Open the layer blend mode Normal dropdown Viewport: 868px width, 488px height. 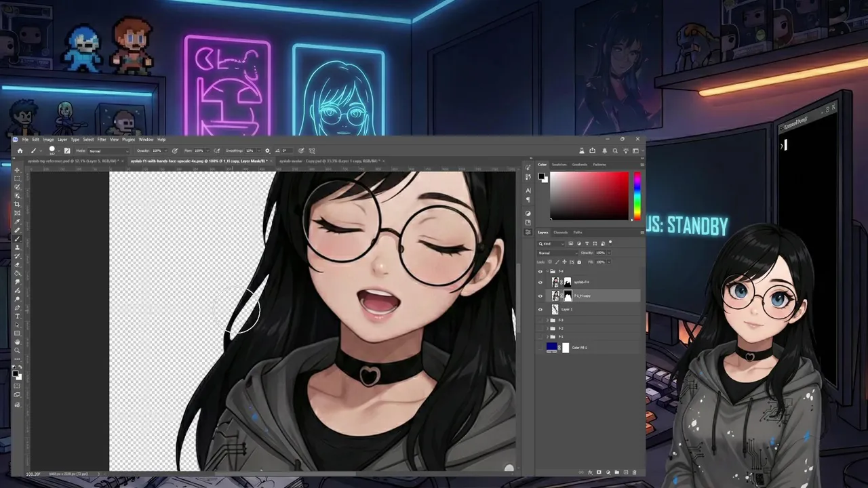coord(558,253)
